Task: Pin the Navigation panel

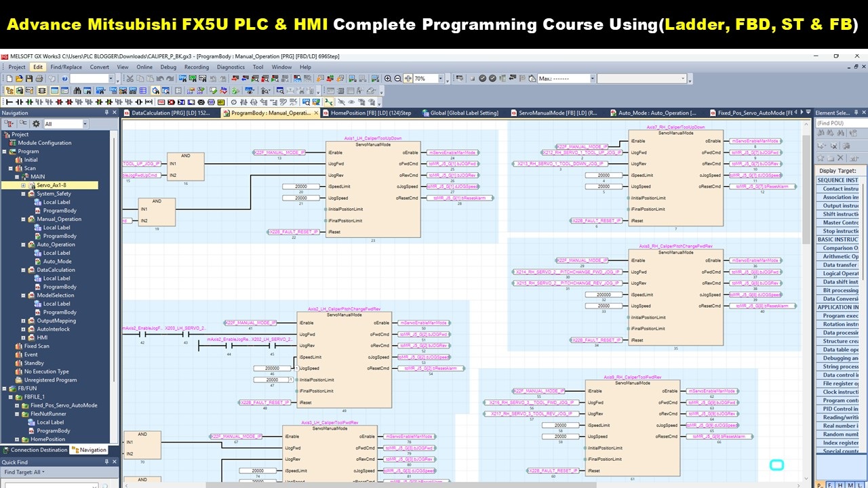Action: [x=106, y=113]
